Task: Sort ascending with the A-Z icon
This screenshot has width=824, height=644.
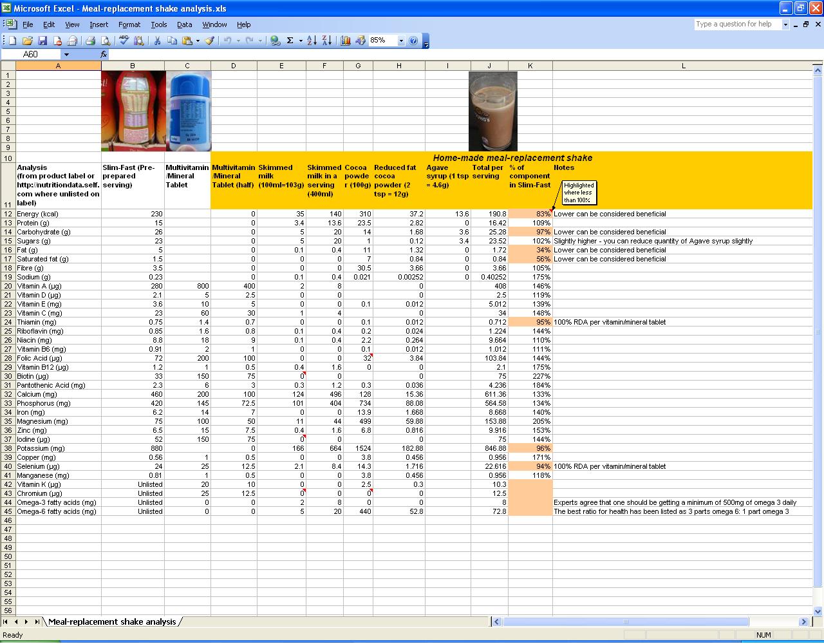Action: click(x=312, y=41)
